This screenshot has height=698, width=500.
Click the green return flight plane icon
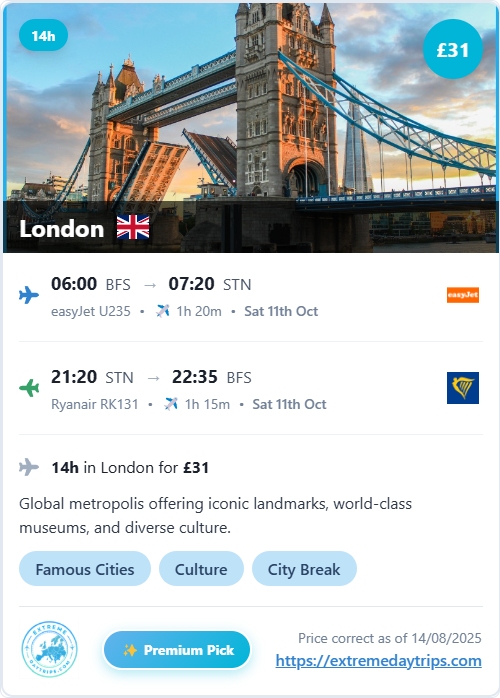tap(29, 388)
